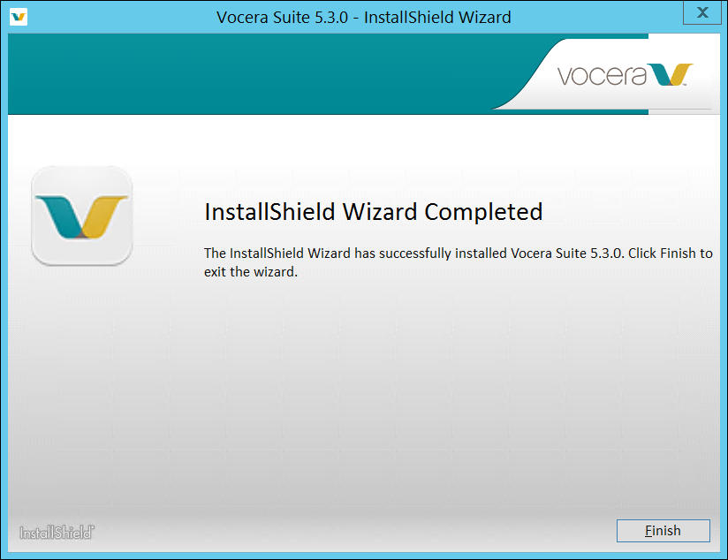The height and width of the screenshot is (560, 728).
Task: Click the "exit the wizard." text line
Action: pos(251,272)
